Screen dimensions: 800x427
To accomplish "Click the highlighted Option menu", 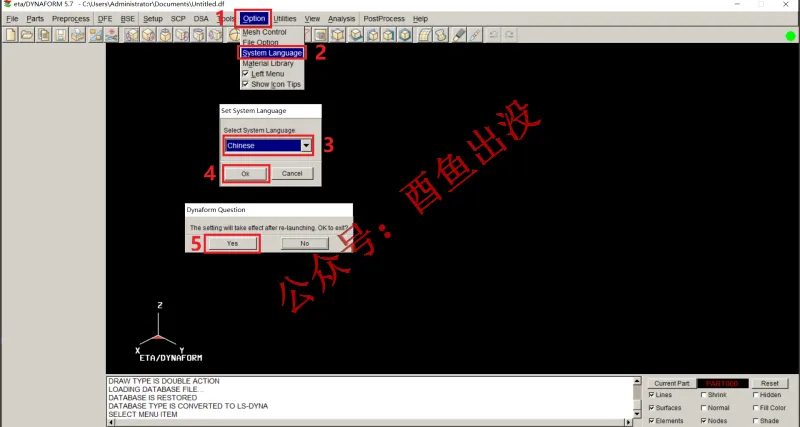I will tap(254, 19).
